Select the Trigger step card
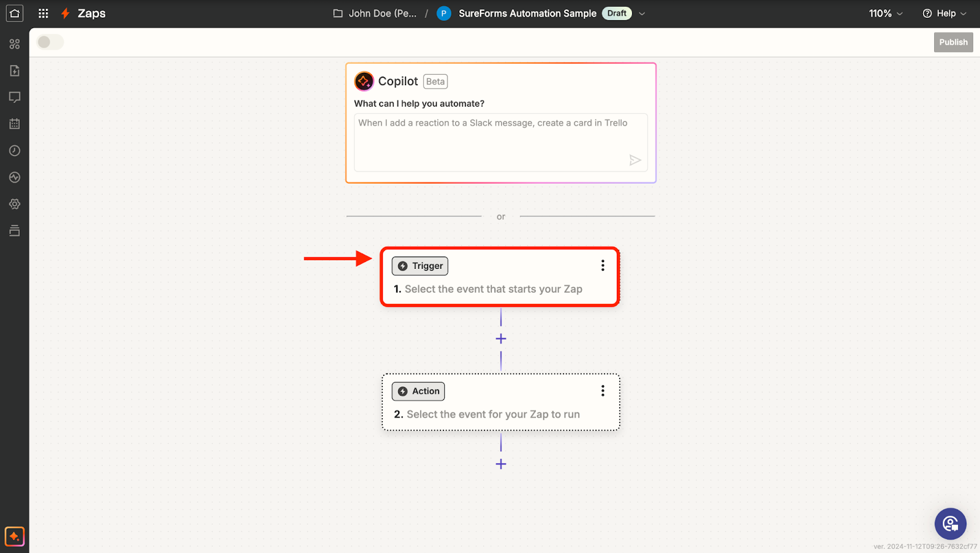Viewport: 980px width, 553px height. 499,288
